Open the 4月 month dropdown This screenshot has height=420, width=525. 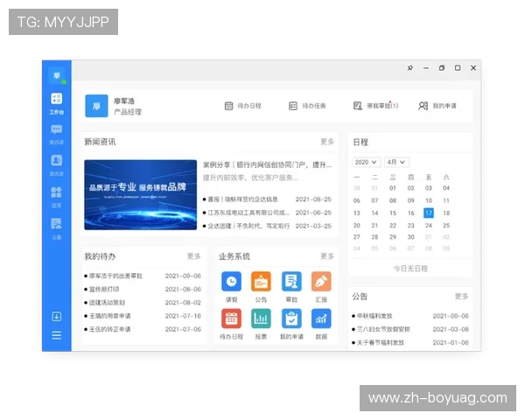coord(396,162)
